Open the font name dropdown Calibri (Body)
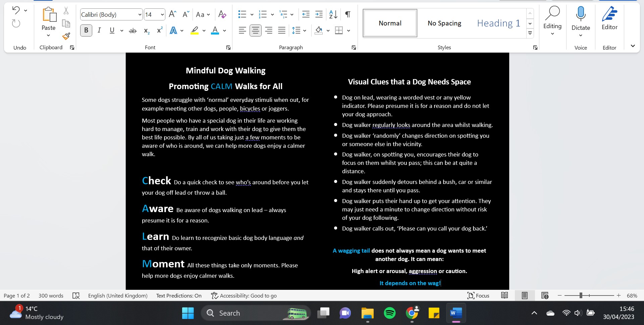The width and height of the screenshot is (644, 325). click(x=140, y=14)
